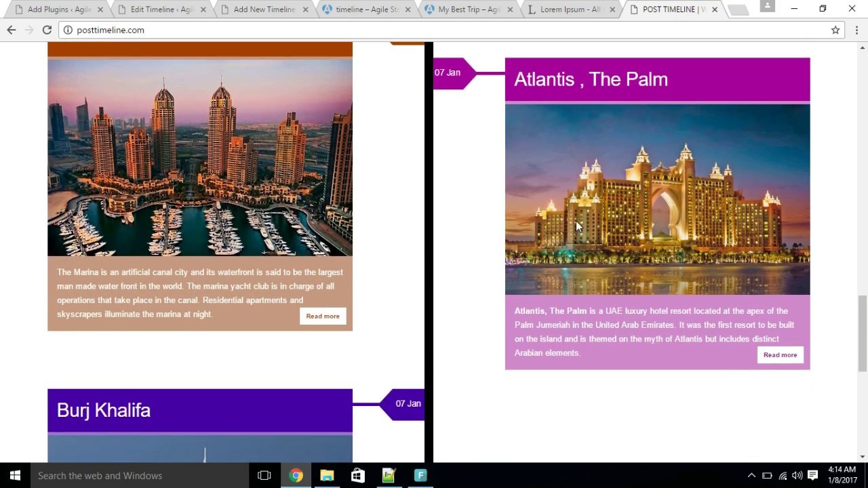Click the Atlantis hotel photo

tap(657, 199)
